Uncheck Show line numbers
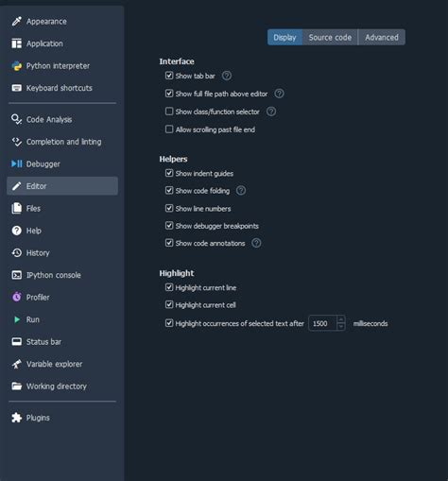448x481 pixels. click(169, 208)
